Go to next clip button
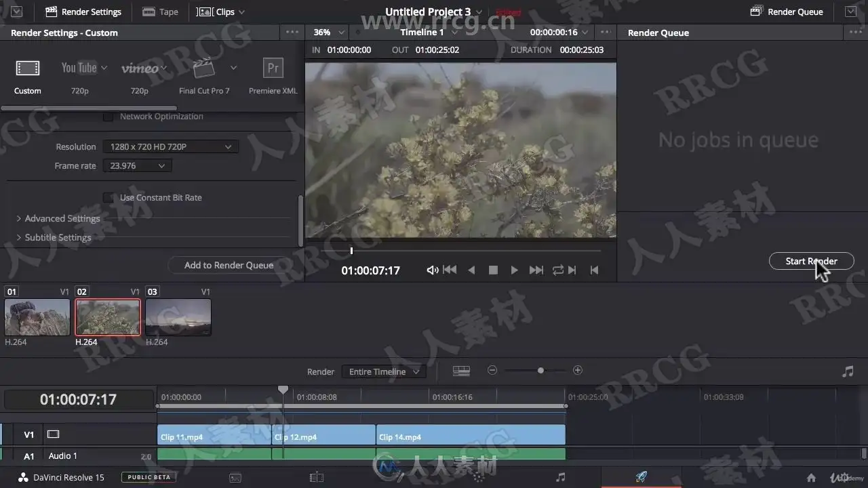The width and height of the screenshot is (868, 488). (572, 270)
